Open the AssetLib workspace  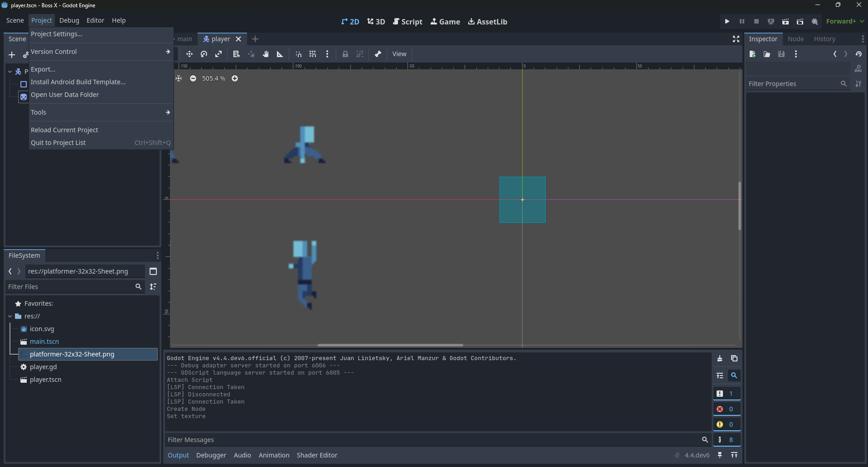click(488, 21)
